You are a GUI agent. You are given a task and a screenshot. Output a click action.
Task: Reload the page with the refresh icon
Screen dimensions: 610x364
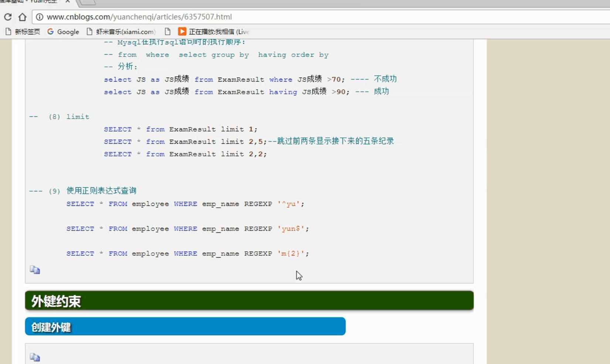point(8,17)
